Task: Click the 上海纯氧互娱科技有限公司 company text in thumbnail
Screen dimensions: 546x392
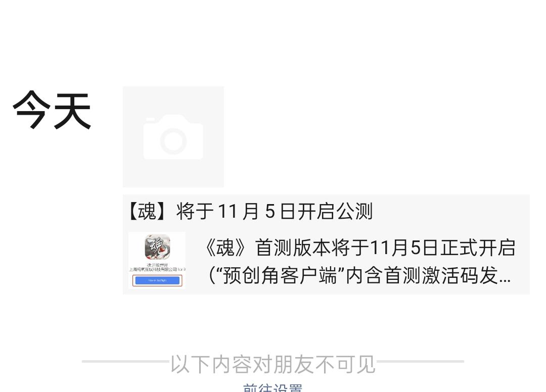Action: 153,270
